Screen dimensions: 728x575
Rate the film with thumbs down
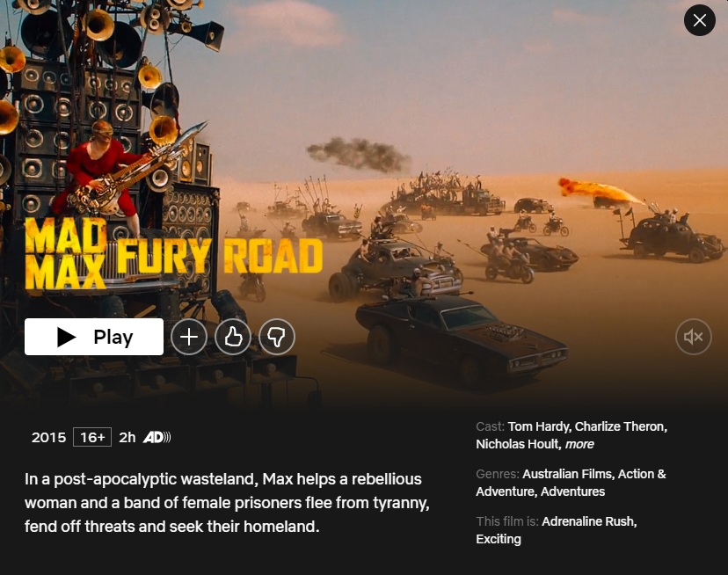tap(277, 337)
